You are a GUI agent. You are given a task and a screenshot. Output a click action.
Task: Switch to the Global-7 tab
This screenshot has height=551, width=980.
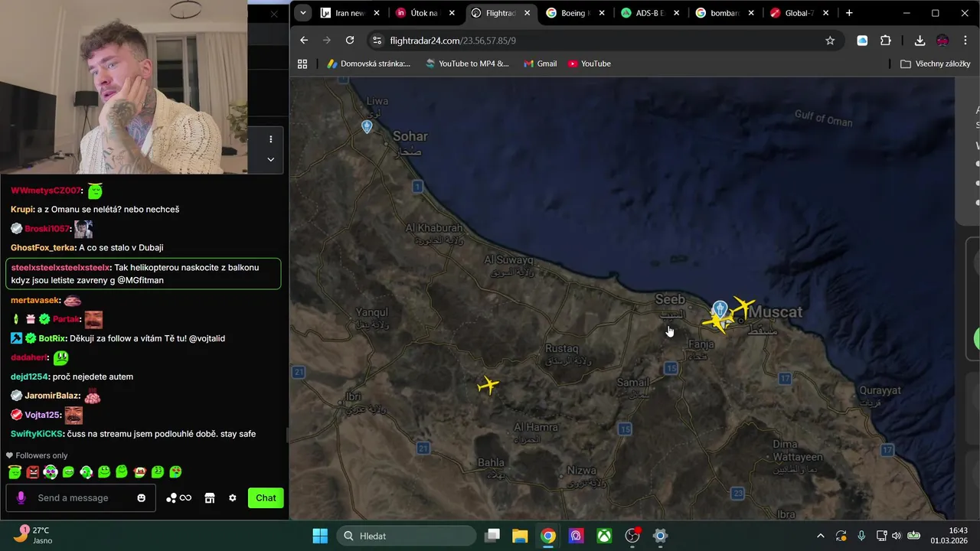click(799, 13)
